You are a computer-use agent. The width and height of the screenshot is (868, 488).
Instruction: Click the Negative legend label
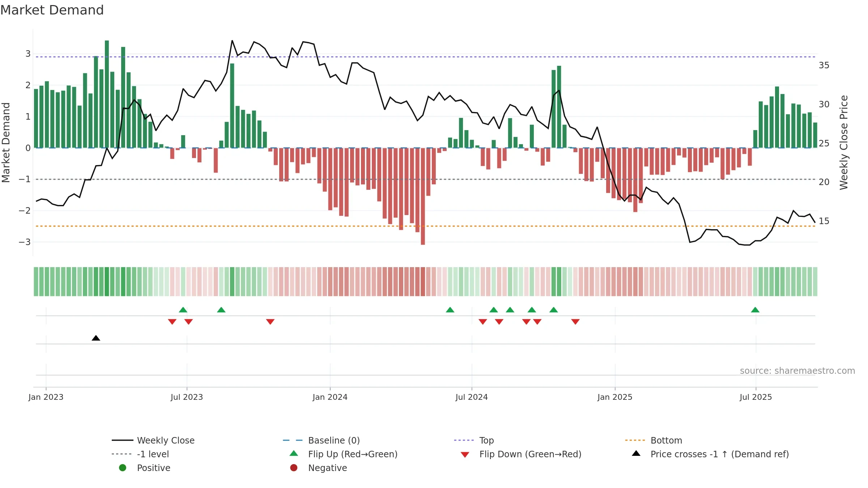coord(327,468)
